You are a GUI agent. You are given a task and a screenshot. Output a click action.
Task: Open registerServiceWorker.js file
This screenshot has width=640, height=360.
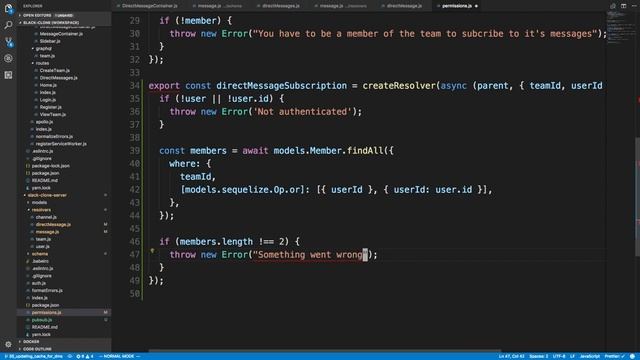click(x=61, y=144)
